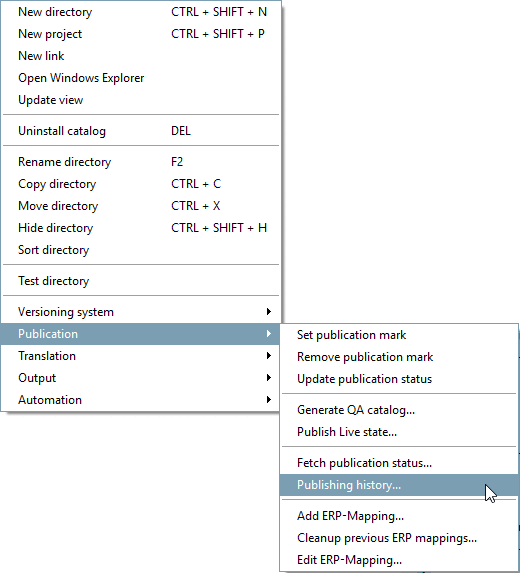Select Rename directory
520x573 pixels.
coord(141,162)
